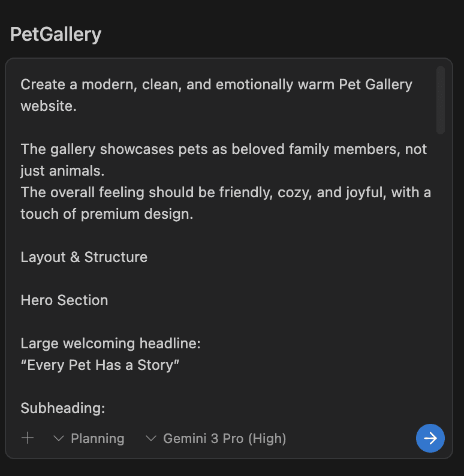
Task: Click the 'Large welcoming headline:' line
Action: pos(110,344)
